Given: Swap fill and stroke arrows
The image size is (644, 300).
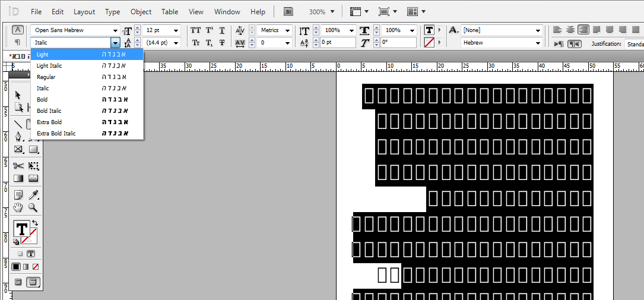Looking at the screenshot, I should [35, 222].
